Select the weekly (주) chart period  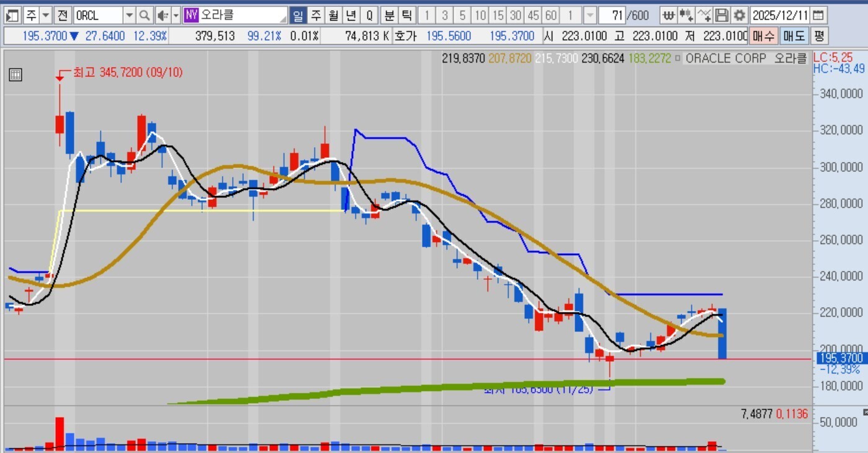point(316,15)
